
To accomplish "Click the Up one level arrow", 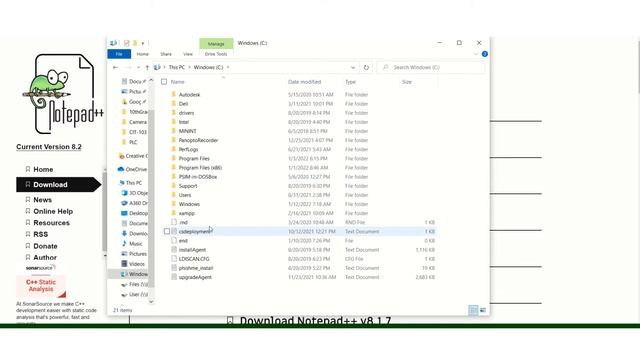I will (147, 67).
